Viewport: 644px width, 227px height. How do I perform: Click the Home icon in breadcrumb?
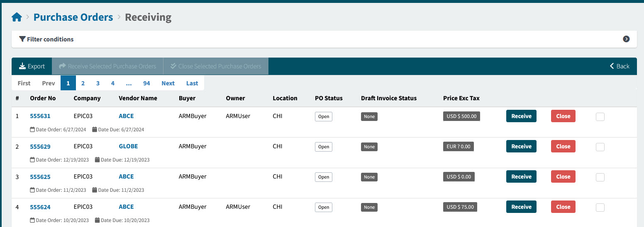pos(17,17)
